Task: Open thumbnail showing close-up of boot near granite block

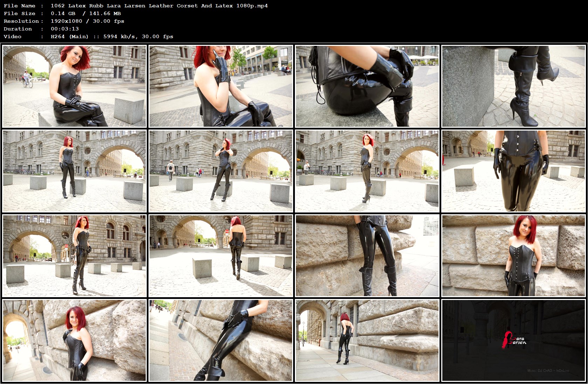Action: [x=513, y=86]
